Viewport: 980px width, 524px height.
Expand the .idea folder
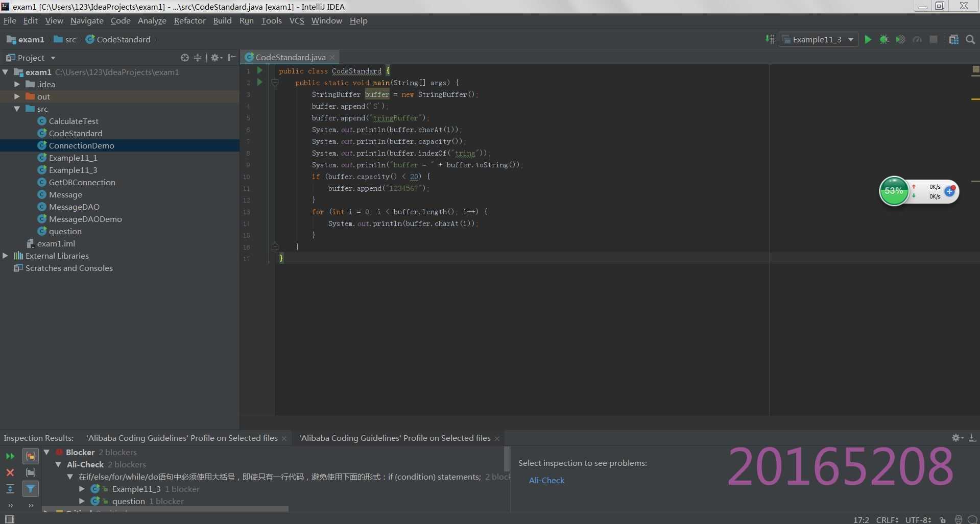17,84
